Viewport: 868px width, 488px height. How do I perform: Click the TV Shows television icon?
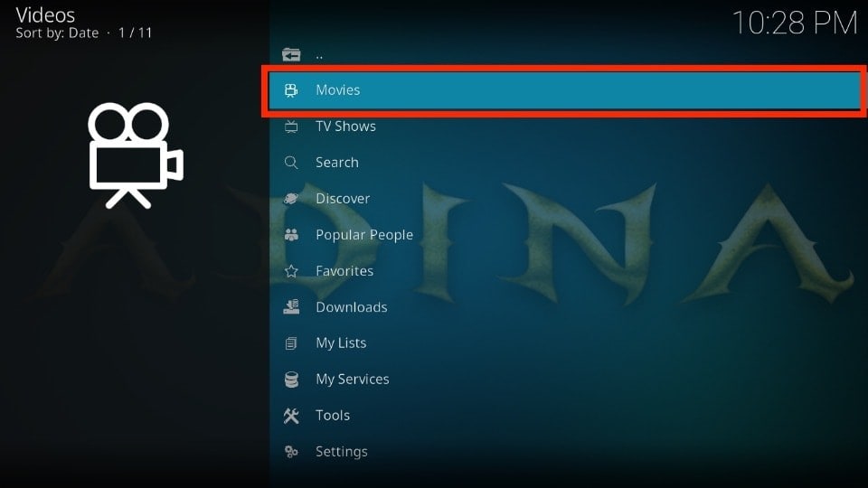[x=291, y=127]
